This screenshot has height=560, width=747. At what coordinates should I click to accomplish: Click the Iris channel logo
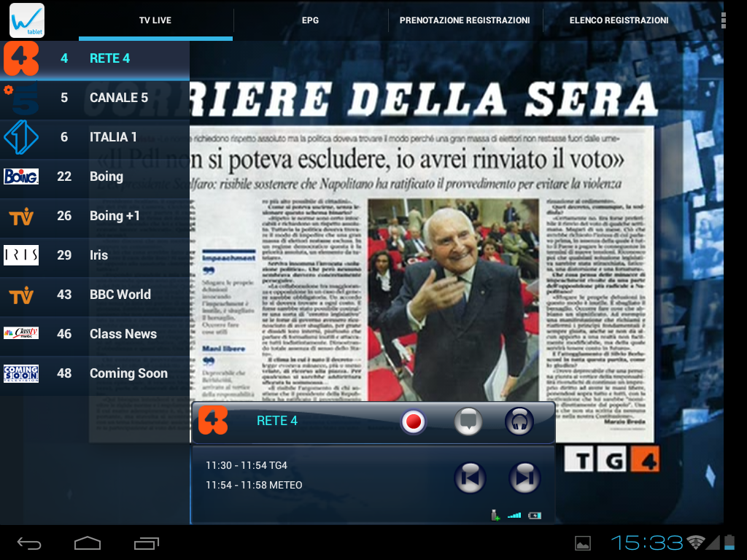click(x=21, y=255)
